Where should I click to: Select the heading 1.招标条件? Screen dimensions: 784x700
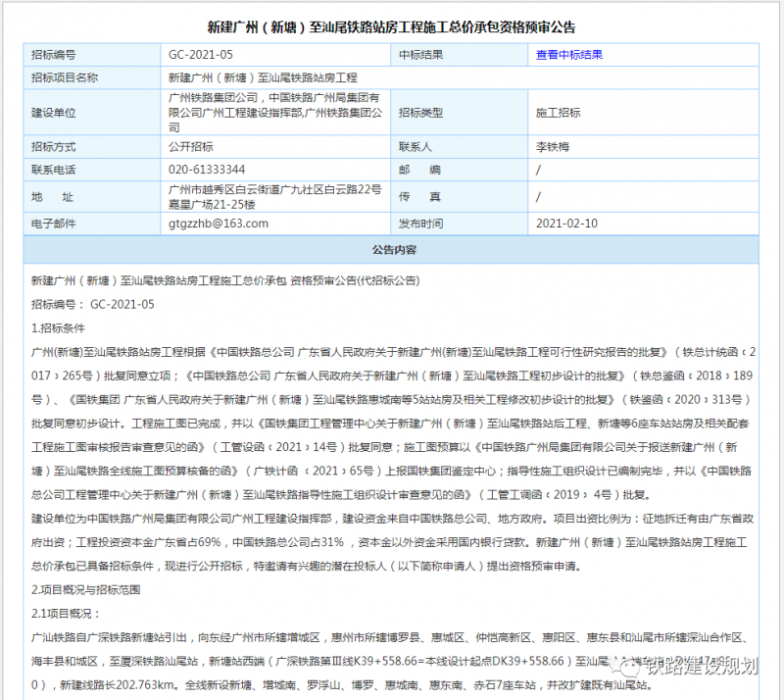pos(58,328)
